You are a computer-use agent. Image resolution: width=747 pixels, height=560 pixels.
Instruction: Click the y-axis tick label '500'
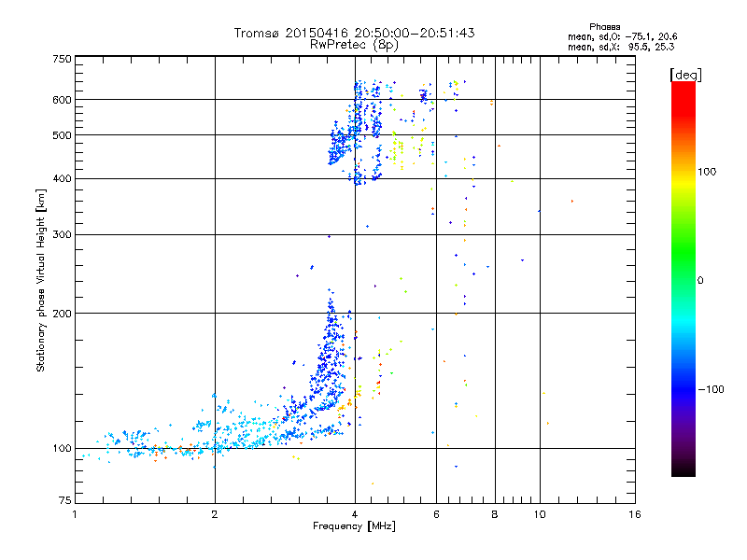[62, 135]
